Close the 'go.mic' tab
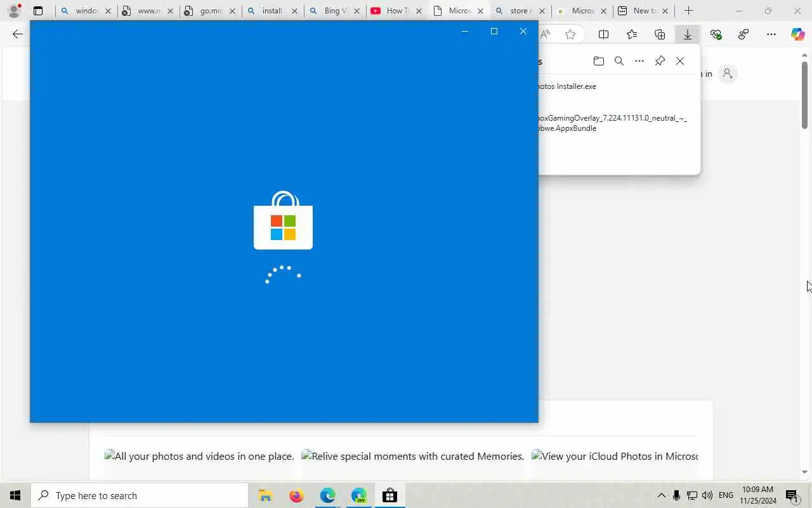This screenshot has width=812, height=508. (x=232, y=11)
